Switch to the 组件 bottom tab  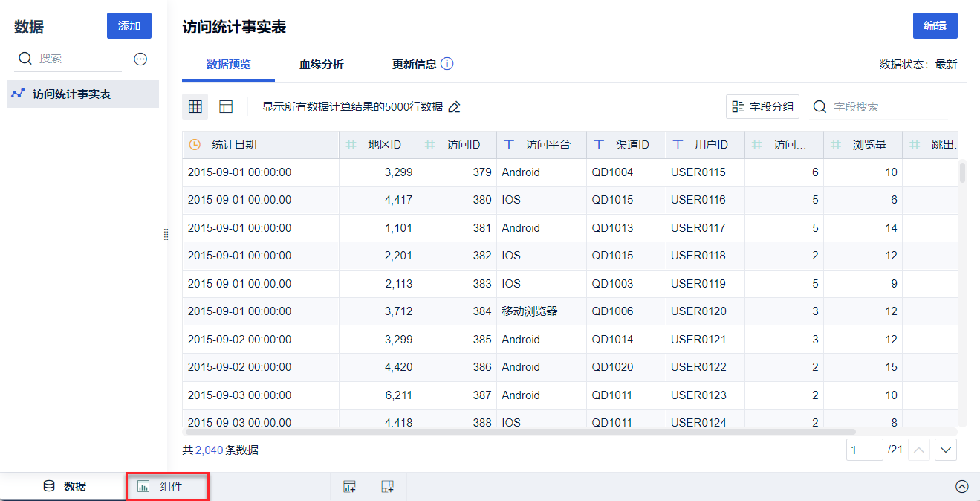coord(167,487)
